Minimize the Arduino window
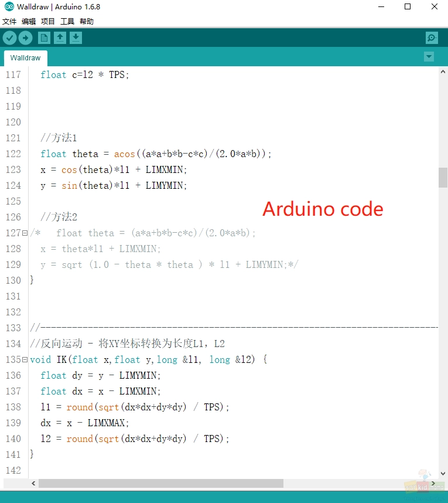This screenshot has height=503, width=448. click(x=381, y=6)
